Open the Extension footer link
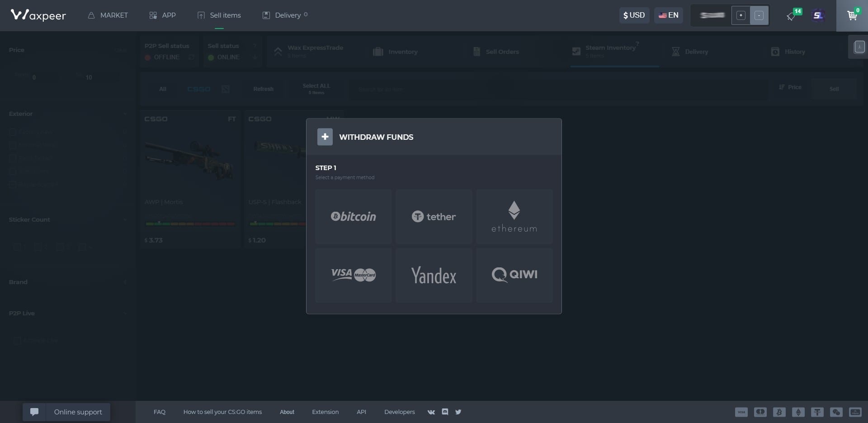 point(325,412)
